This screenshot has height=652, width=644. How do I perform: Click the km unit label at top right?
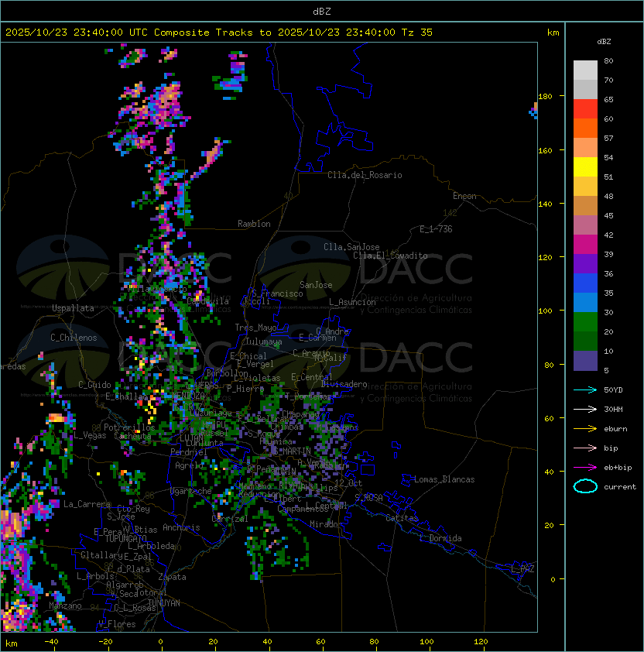(553, 33)
